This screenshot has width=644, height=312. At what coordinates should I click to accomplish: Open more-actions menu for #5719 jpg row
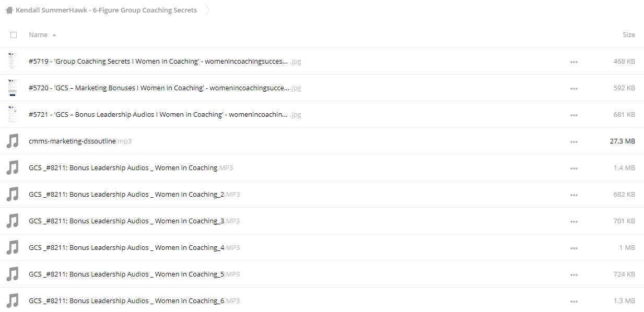coord(574,62)
